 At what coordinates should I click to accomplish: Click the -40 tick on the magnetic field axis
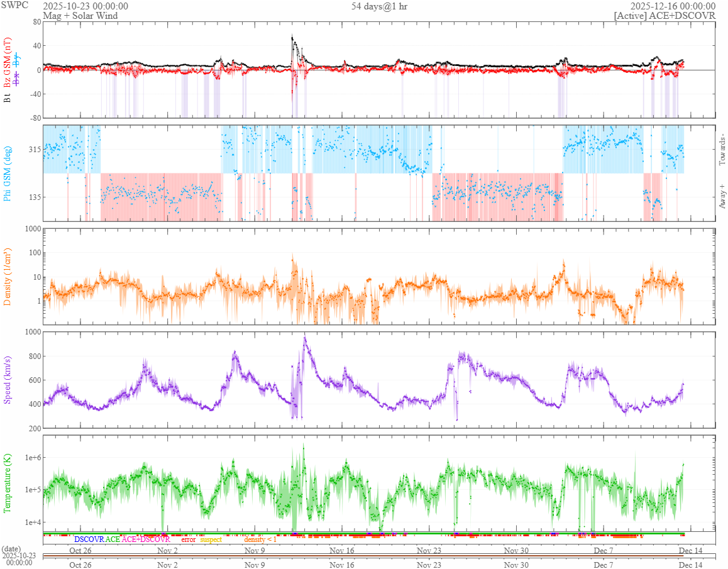35,94
